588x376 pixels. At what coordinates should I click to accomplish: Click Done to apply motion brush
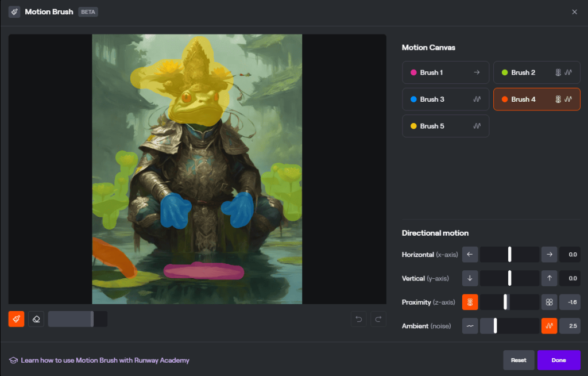point(559,360)
